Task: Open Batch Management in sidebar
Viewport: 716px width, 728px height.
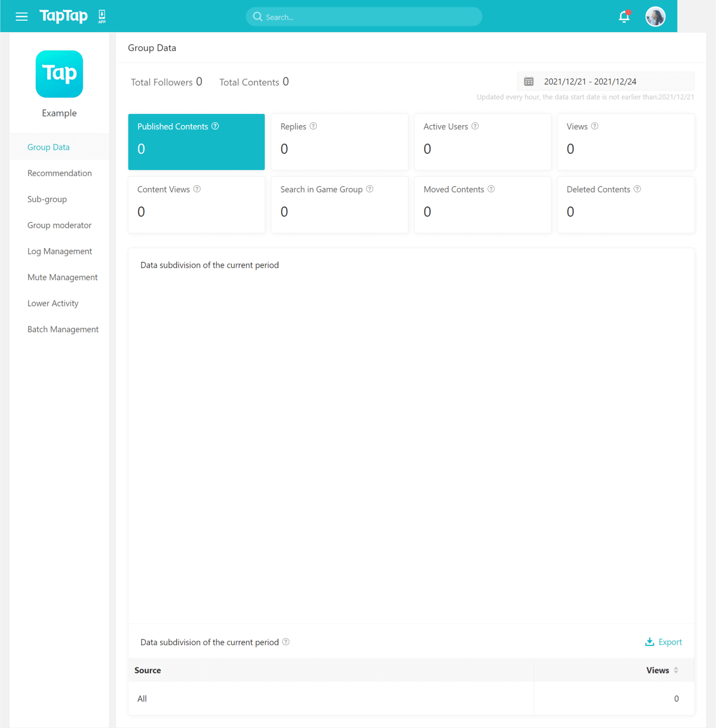Action: coord(63,329)
